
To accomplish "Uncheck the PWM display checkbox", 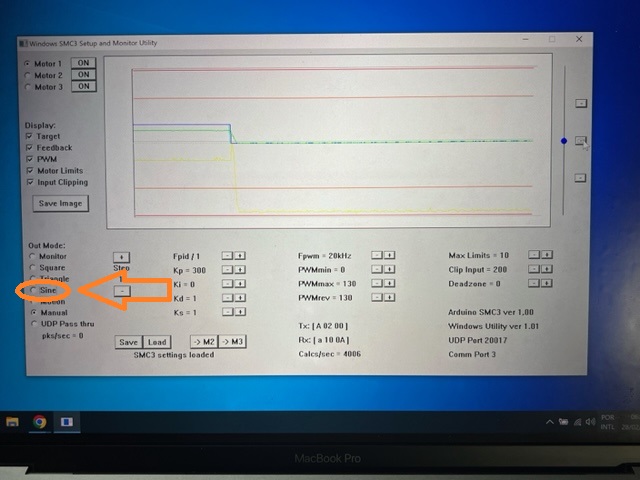I will coord(29,159).
